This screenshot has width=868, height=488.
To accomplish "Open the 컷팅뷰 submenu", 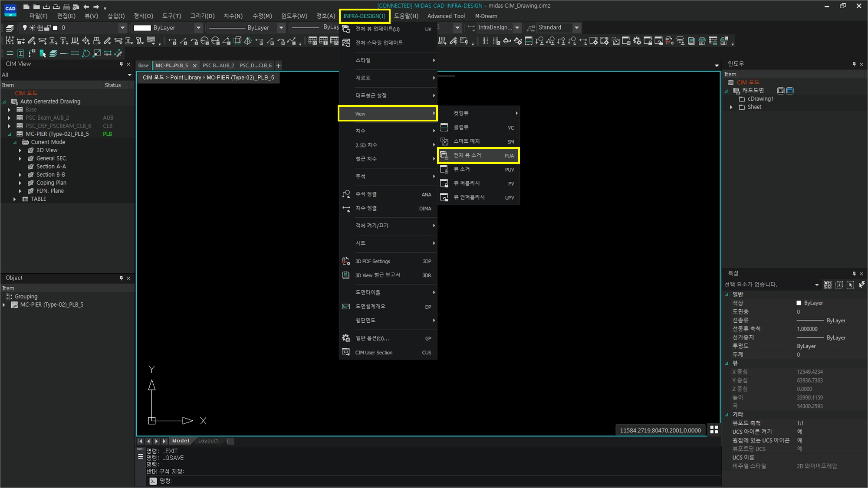I will tap(478, 113).
